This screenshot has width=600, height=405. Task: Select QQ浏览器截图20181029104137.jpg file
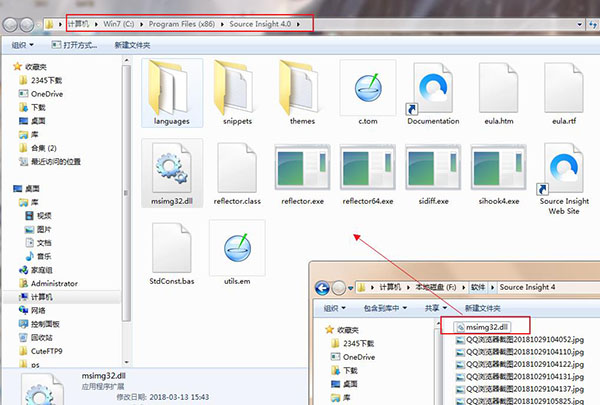520,389
